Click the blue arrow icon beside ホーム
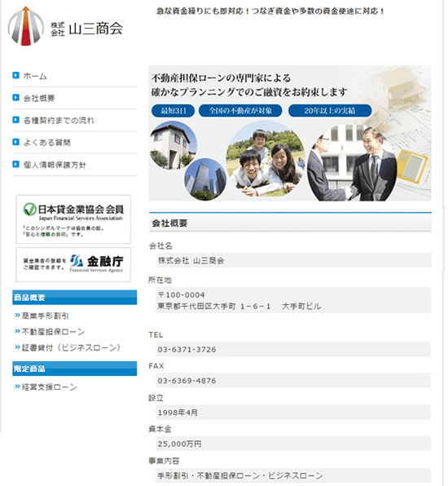The image size is (448, 486). tap(15, 75)
